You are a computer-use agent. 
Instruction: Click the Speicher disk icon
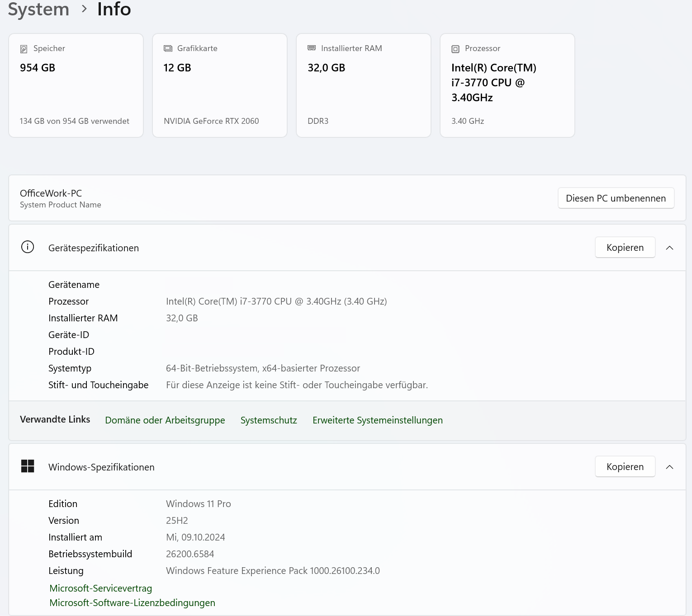(24, 49)
